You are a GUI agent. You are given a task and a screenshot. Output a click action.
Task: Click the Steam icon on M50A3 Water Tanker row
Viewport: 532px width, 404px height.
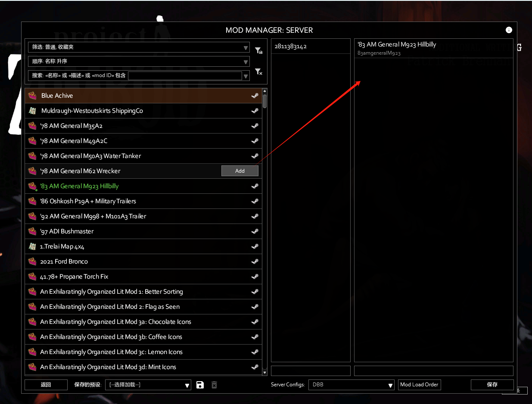click(x=255, y=156)
